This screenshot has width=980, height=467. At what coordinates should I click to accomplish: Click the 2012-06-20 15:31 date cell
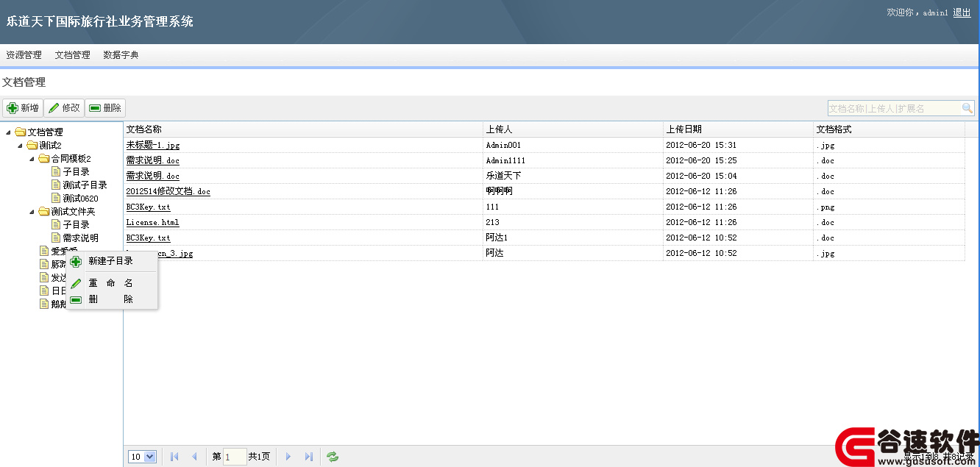click(x=739, y=145)
